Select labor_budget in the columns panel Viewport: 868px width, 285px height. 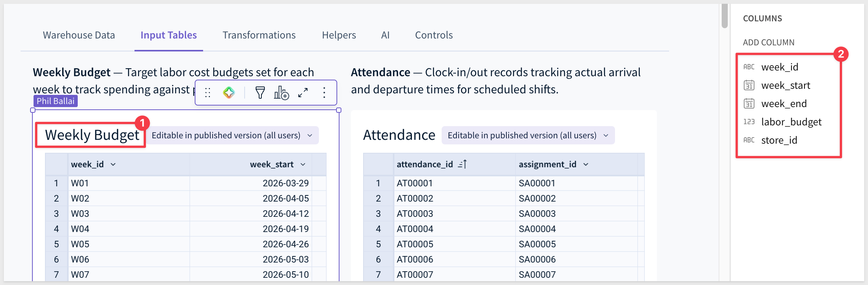pos(791,122)
